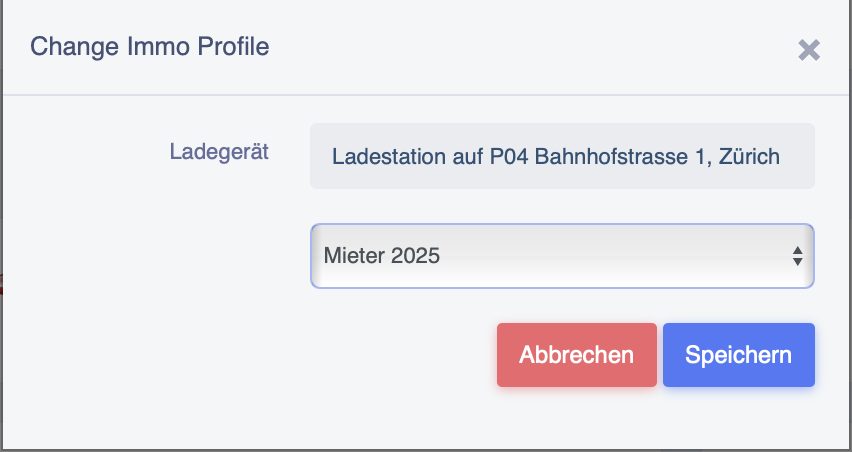Screen dimensions: 852x452
Task: Click the red Abbrechen button
Action: click(x=576, y=355)
